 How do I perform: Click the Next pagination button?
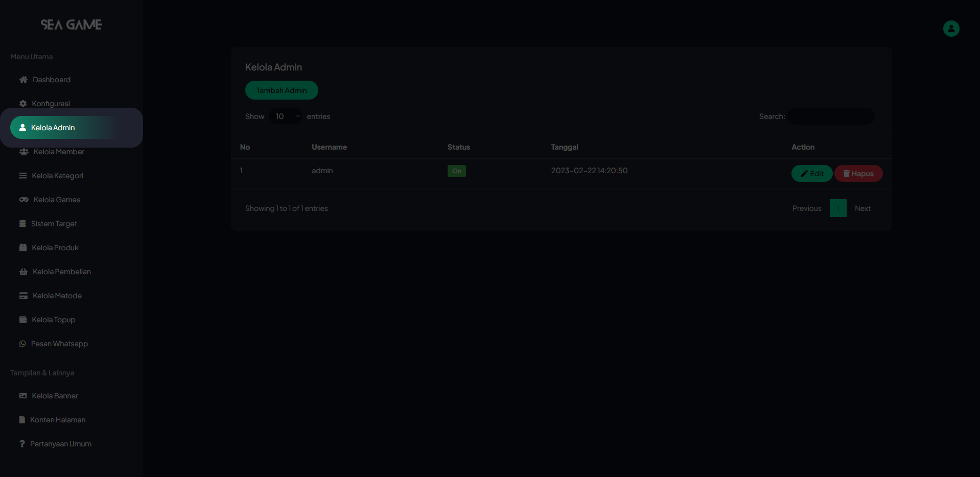click(x=862, y=208)
